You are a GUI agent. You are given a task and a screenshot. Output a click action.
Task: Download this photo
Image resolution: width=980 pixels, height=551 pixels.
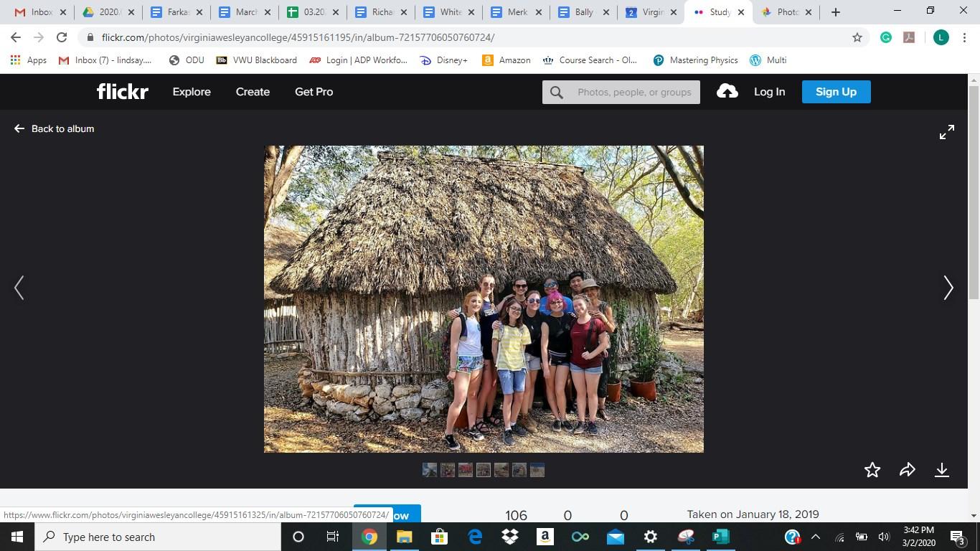point(942,470)
